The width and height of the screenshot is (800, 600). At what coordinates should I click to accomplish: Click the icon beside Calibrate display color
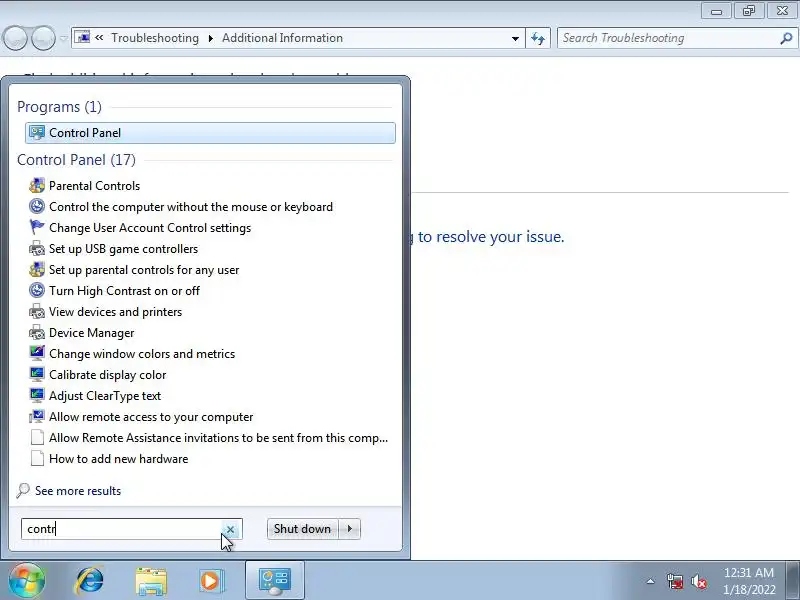coord(37,374)
